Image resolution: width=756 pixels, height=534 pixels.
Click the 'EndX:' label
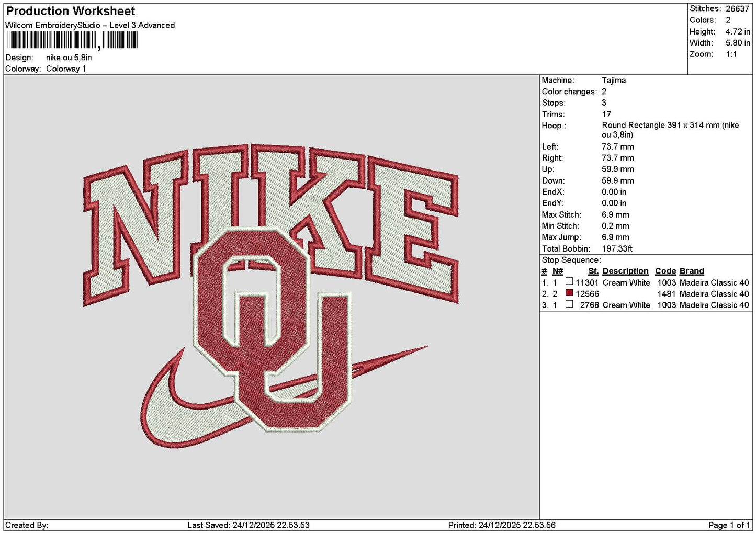(x=553, y=192)
